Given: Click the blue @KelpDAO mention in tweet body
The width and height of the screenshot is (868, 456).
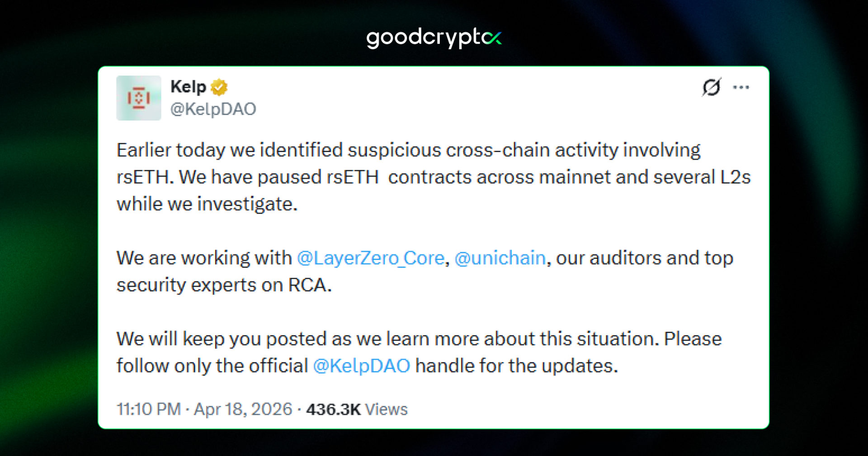Looking at the screenshot, I should [x=361, y=366].
